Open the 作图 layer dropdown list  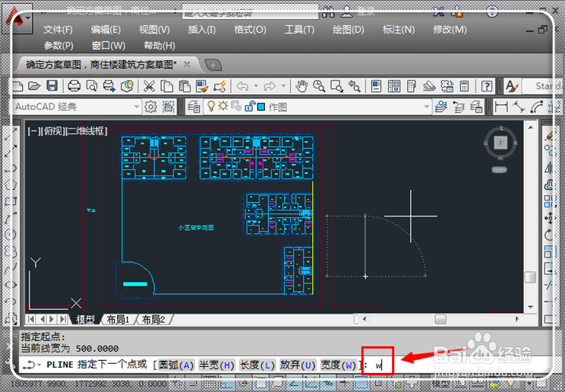click(427, 107)
